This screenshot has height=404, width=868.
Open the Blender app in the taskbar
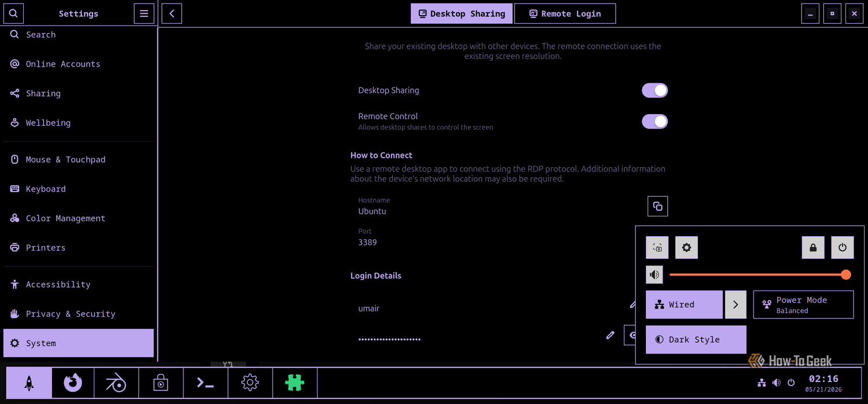click(116, 383)
